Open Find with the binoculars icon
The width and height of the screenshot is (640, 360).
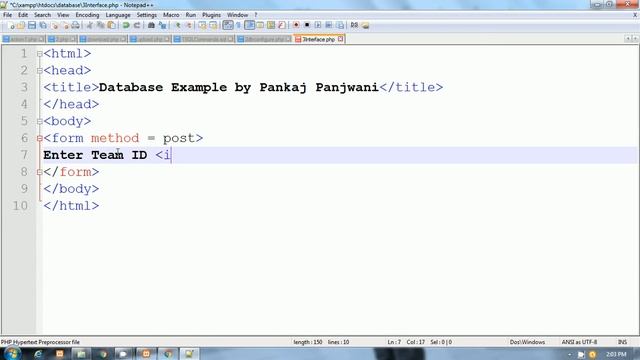(x=151, y=25)
